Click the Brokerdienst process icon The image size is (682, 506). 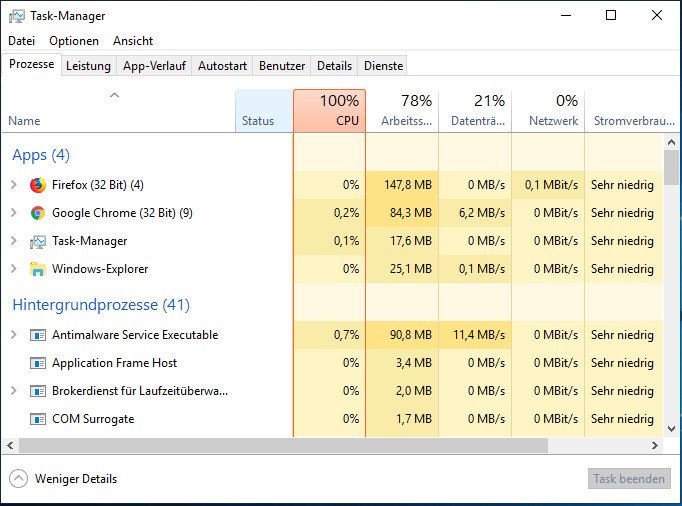(x=38, y=391)
